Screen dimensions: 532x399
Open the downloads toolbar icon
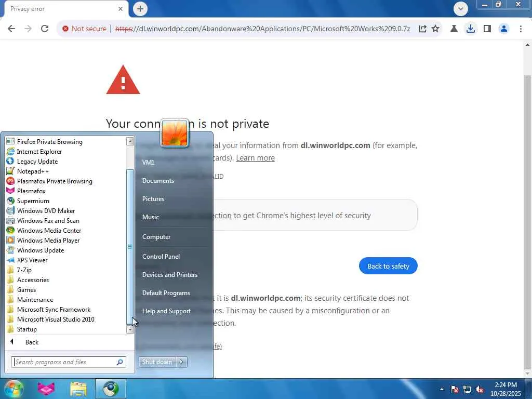(x=471, y=29)
